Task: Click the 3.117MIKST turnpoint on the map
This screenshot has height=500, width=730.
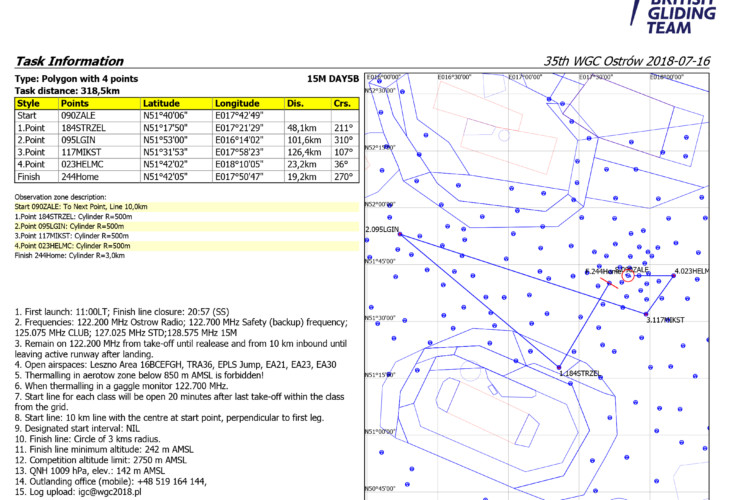Action: [646, 314]
